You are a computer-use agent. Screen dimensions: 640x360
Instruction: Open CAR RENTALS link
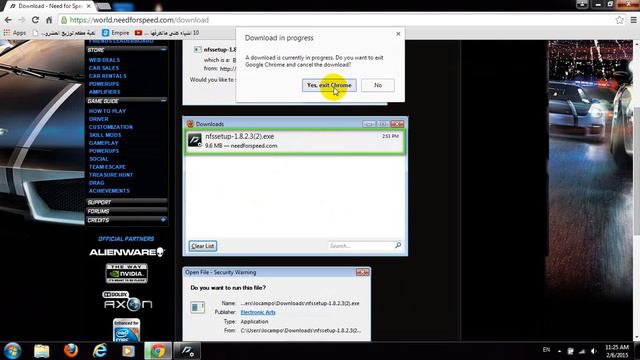108,76
